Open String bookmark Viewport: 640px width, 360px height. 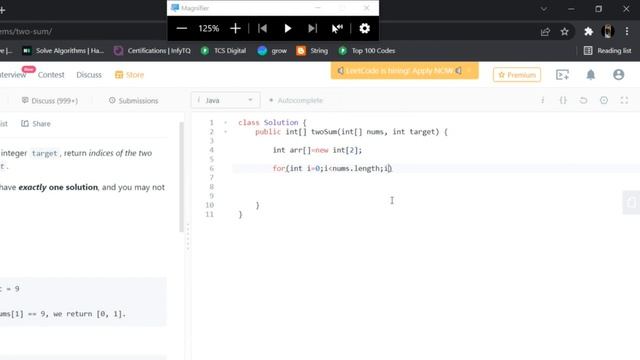point(312,51)
